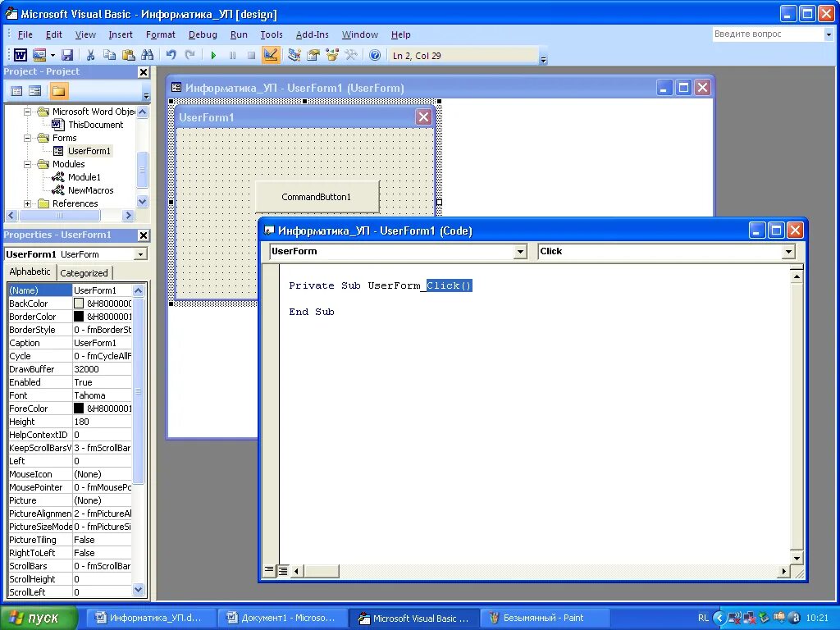Screen dimensions: 840x630
Task: Open the Format menu
Action: [160, 34]
